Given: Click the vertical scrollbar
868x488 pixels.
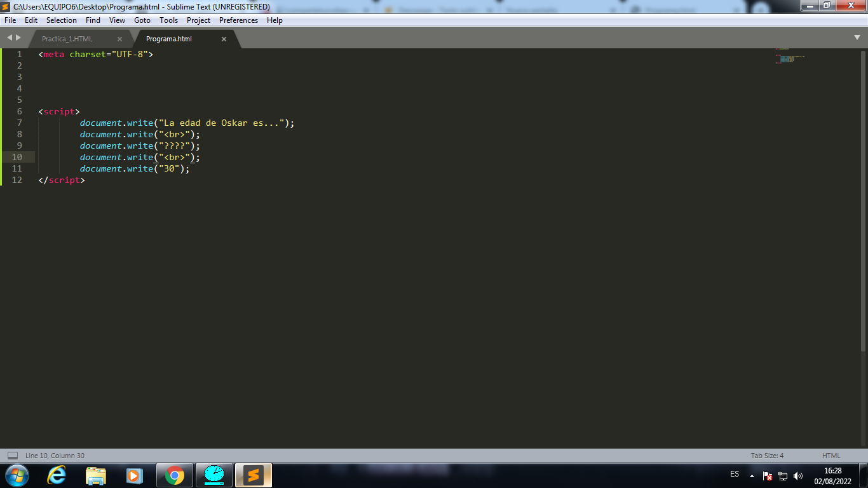Looking at the screenshot, I should [864, 200].
